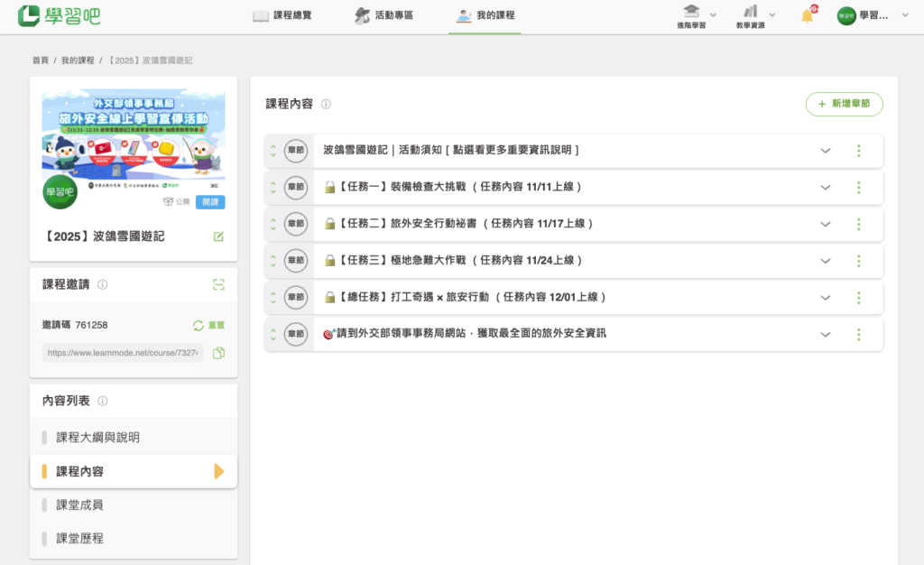924x565 pixels.
Task: Copy the course invitation URL
Action: [218, 352]
